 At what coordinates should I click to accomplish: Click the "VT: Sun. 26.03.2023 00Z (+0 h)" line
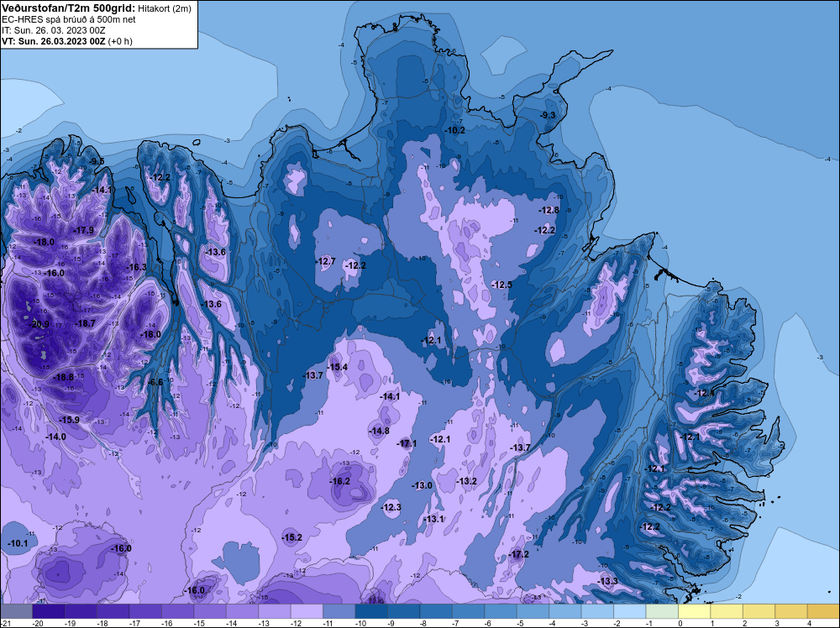tap(67, 41)
